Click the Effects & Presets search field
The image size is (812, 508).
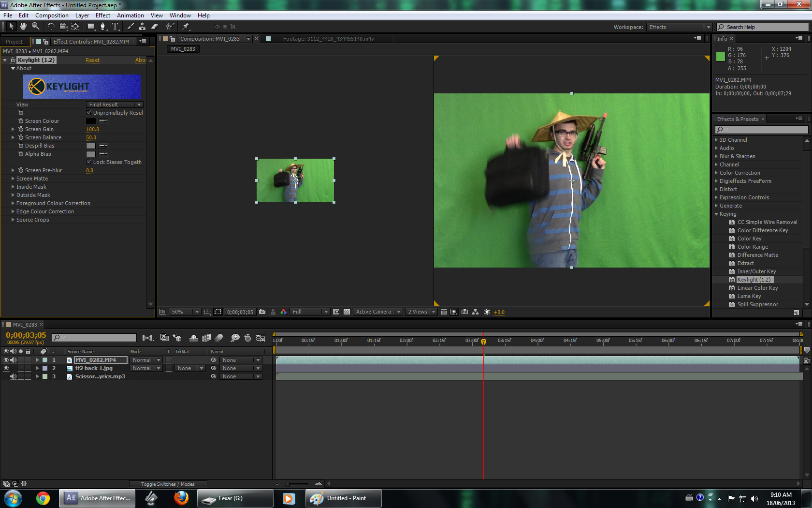pos(761,129)
